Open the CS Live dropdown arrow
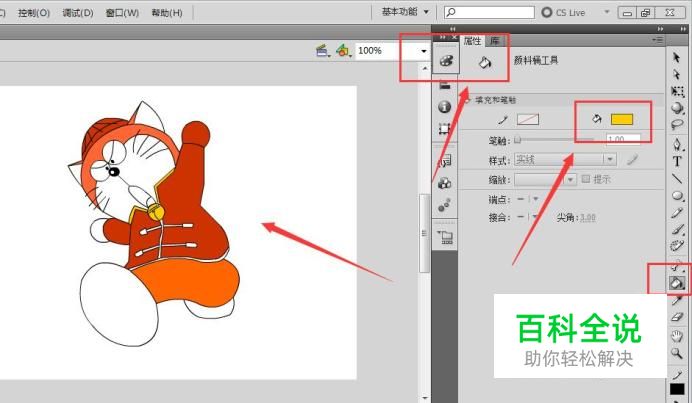The height and width of the screenshot is (403, 692). (607, 12)
